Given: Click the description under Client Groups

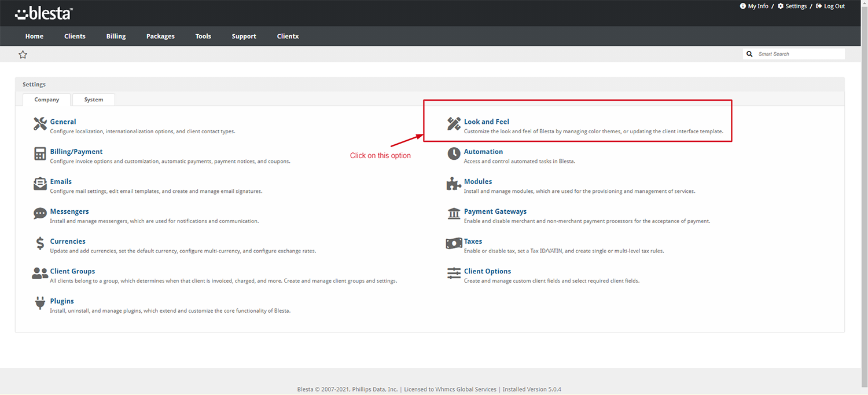Looking at the screenshot, I should click(x=223, y=281).
